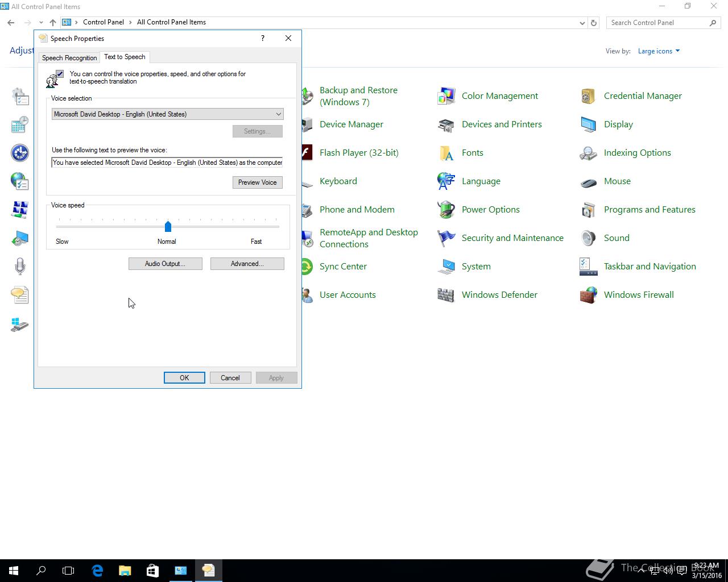Click the Date and Time calendar icon

[20, 124]
